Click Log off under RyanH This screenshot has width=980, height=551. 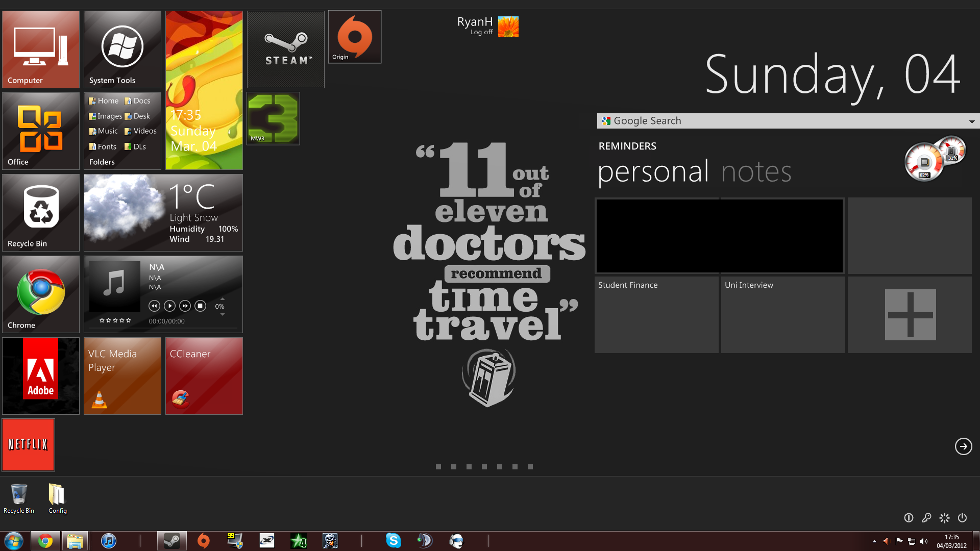click(x=481, y=32)
